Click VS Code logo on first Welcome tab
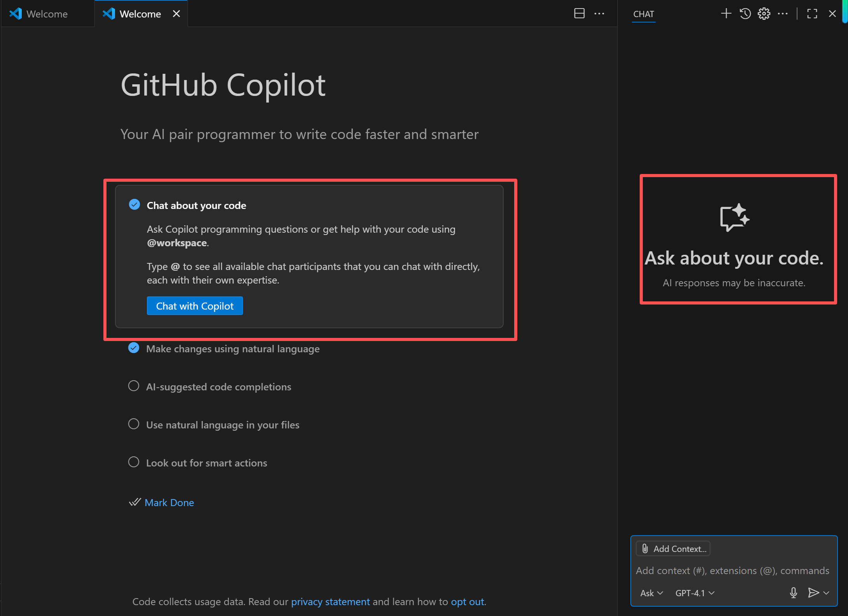This screenshot has height=616, width=848. (x=16, y=14)
